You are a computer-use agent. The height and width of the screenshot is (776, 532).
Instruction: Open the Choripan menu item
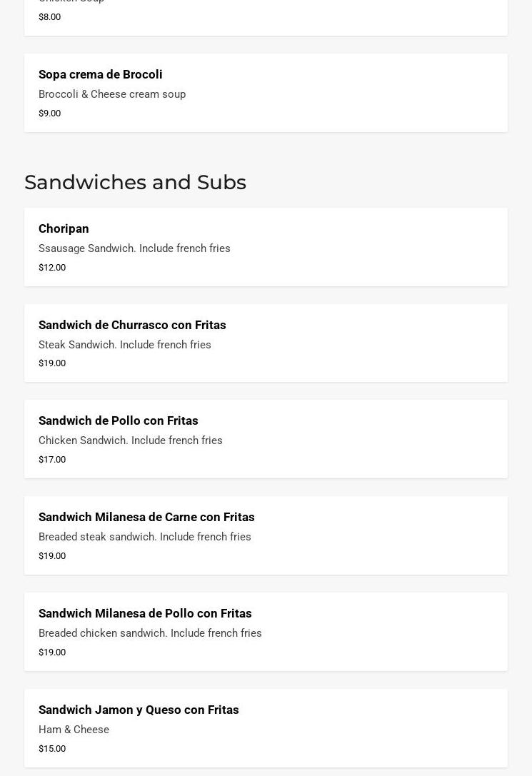[x=266, y=247]
